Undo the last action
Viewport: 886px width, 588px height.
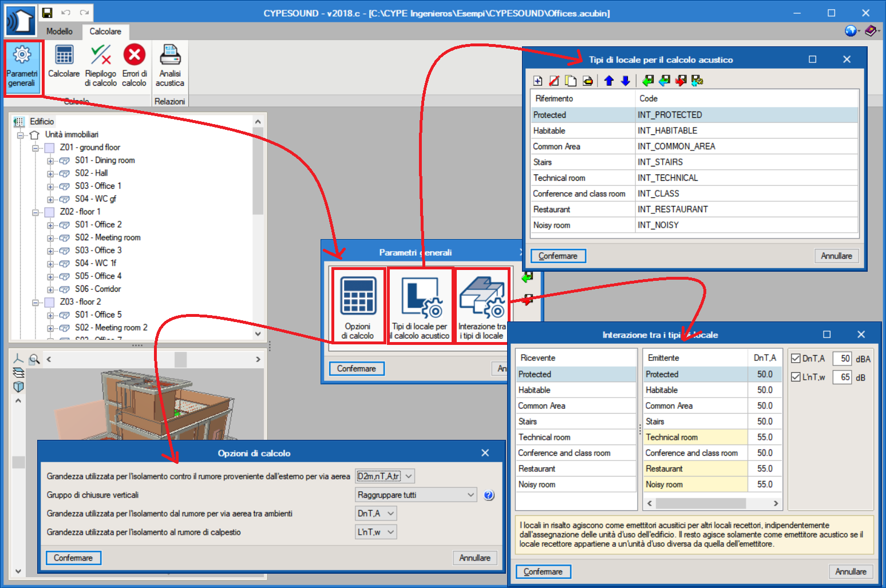(x=66, y=13)
